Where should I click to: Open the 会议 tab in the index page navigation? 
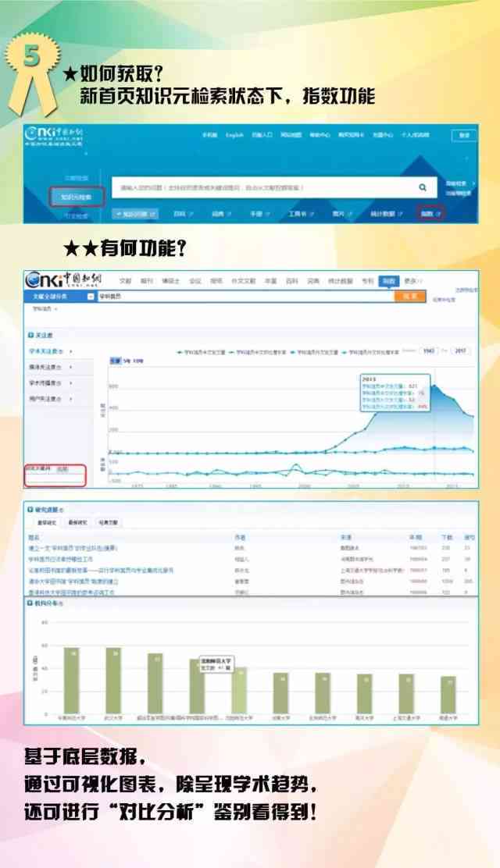[x=195, y=281]
